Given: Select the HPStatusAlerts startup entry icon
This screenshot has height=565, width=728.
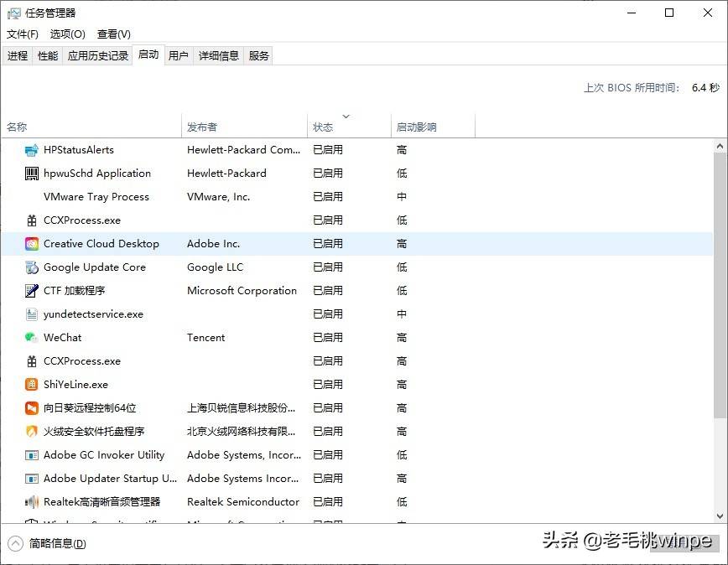Looking at the screenshot, I should click(31, 149).
